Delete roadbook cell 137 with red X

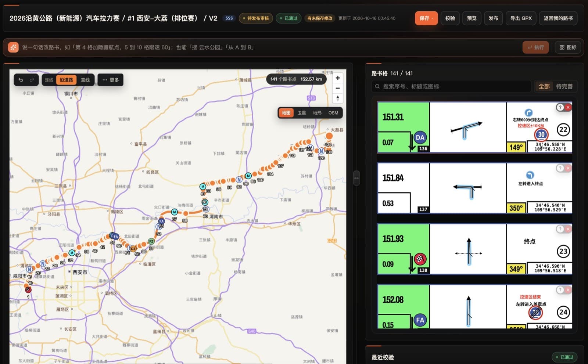coord(568,168)
